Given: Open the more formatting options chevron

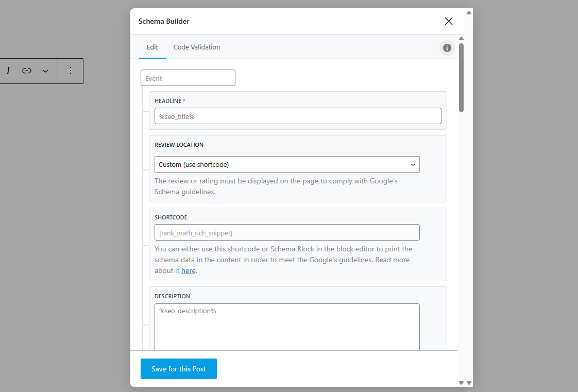Looking at the screenshot, I should [45, 71].
